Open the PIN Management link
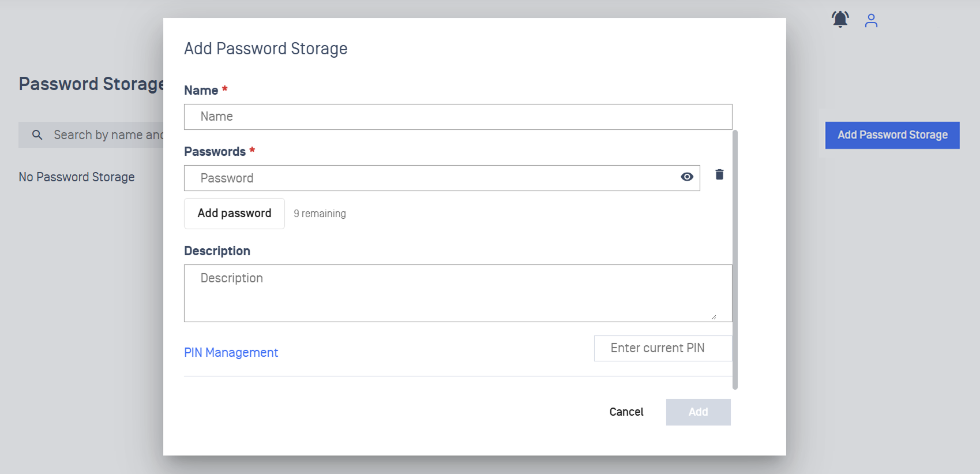This screenshot has width=980, height=474. (x=231, y=352)
